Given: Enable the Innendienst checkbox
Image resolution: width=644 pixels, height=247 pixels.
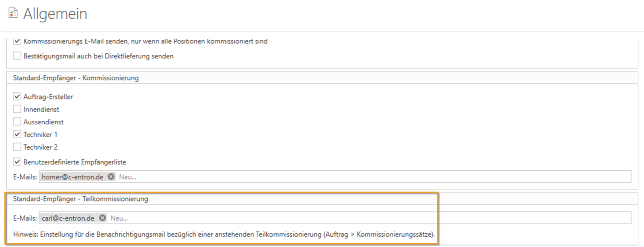Looking at the screenshot, I should (x=17, y=109).
